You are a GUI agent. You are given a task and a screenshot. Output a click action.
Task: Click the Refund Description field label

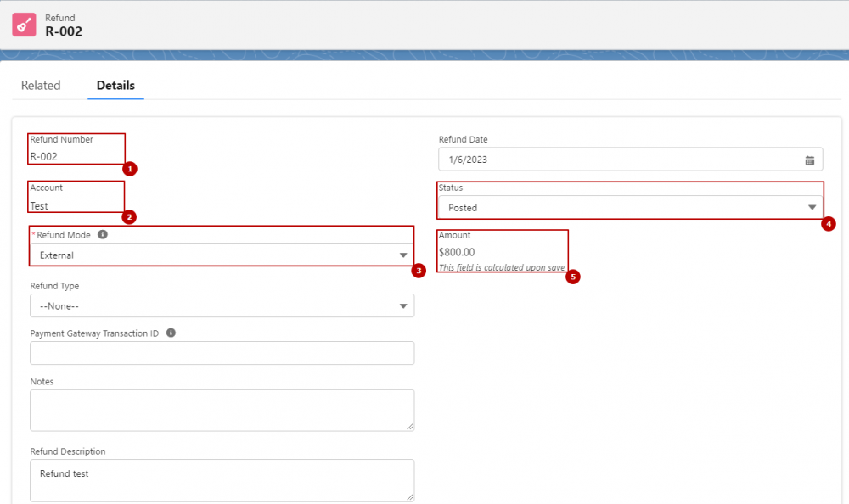coord(68,451)
